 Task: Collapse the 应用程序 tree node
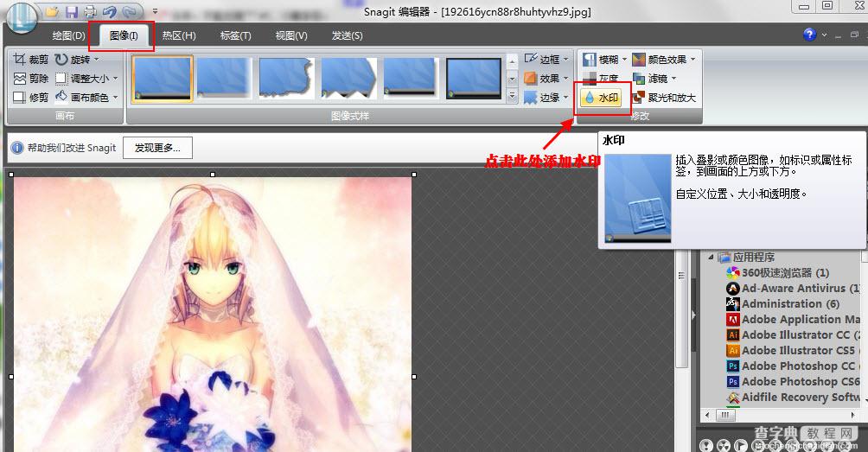[711, 257]
